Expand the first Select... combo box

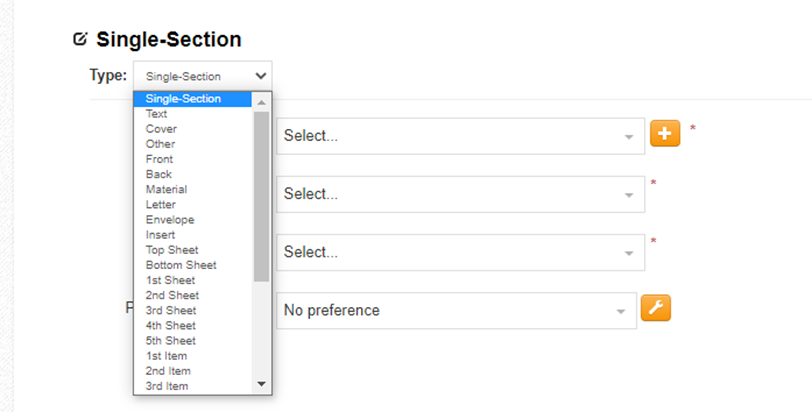pyautogui.click(x=460, y=136)
